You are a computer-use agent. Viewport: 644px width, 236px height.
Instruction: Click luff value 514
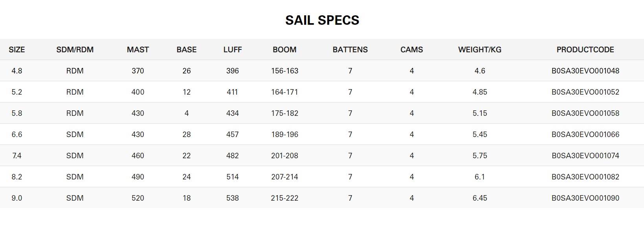232,177
